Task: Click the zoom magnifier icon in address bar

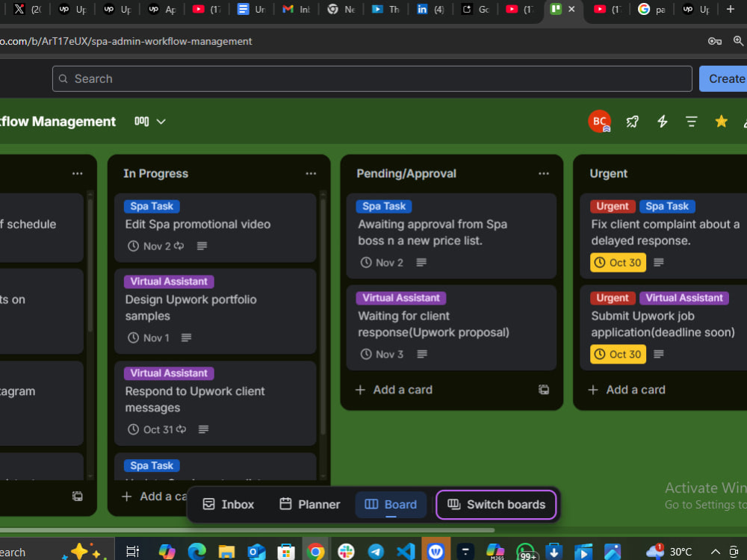Action: pyautogui.click(x=739, y=41)
